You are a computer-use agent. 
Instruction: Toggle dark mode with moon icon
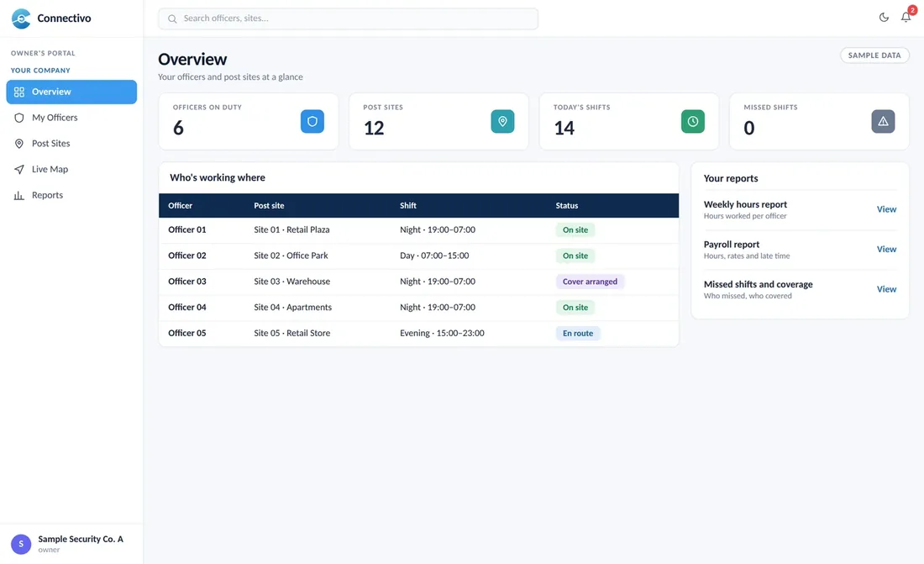tap(884, 18)
